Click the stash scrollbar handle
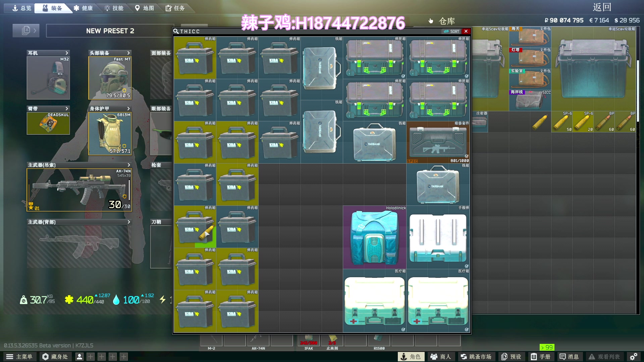This screenshot has width=644, height=362. (x=638, y=91)
